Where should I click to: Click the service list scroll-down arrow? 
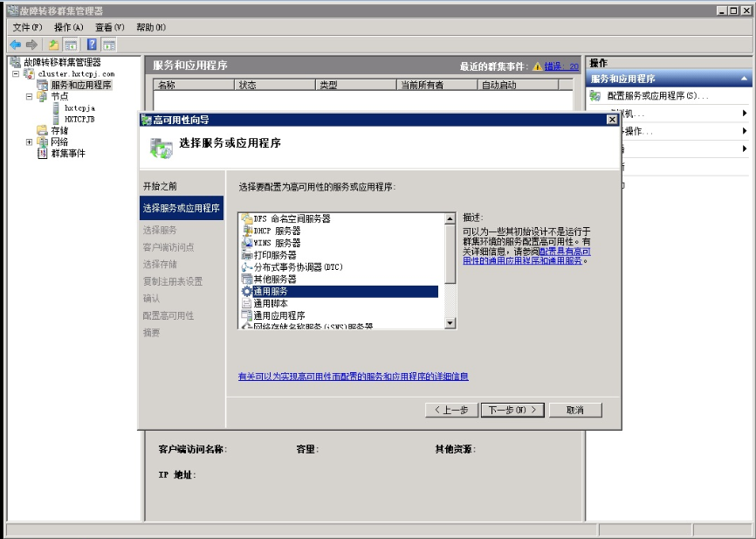pos(450,323)
